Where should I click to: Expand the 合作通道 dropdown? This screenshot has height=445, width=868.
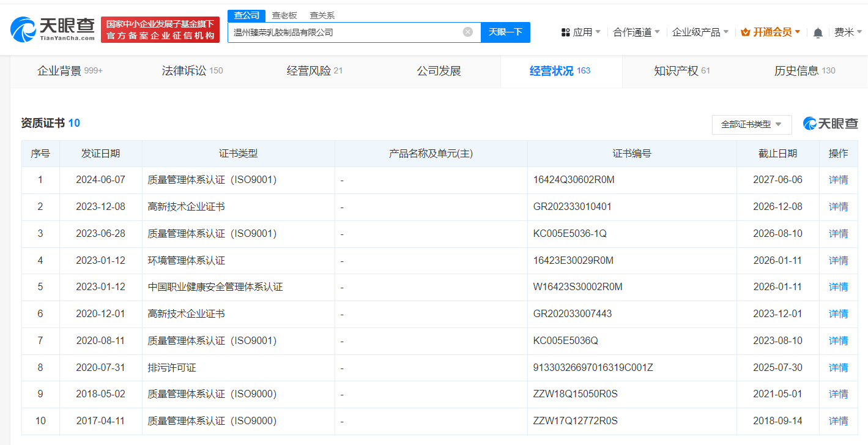tap(637, 32)
